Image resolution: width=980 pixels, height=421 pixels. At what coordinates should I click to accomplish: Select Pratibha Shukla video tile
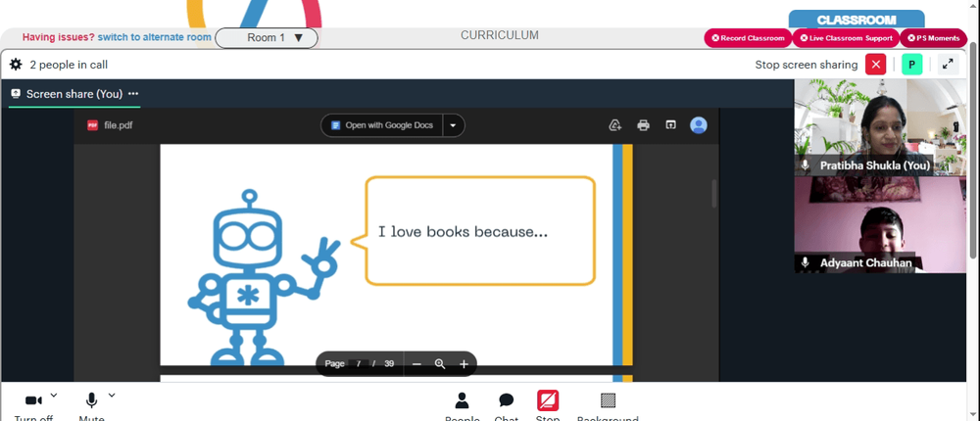880,127
